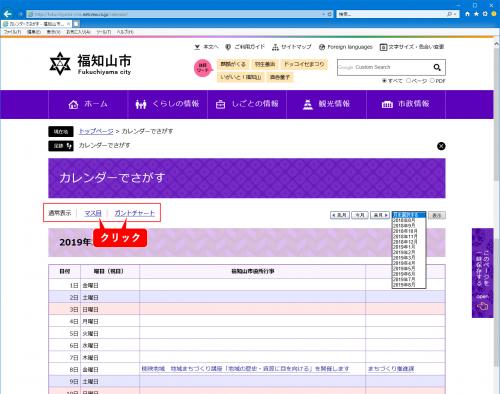This screenshot has height=394, width=500.
Task: Click the 表示 menu in menu bar
Action: click(x=53, y=32)
